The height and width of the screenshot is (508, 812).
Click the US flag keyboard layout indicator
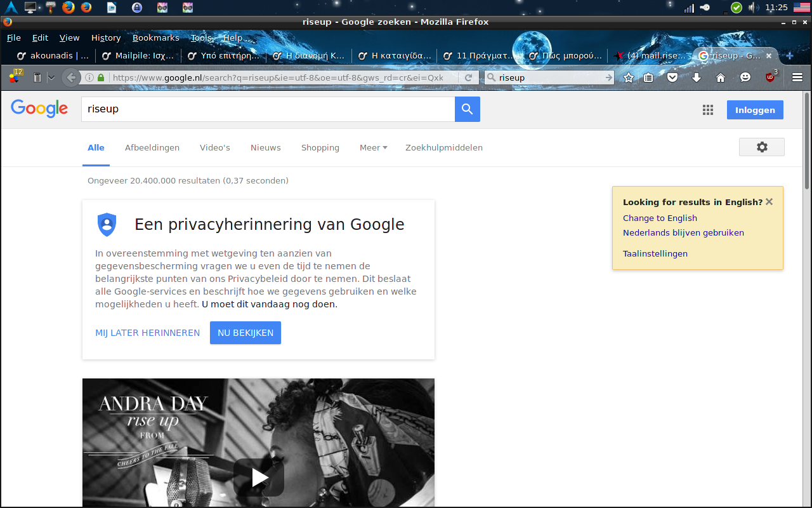click(802, 8)
